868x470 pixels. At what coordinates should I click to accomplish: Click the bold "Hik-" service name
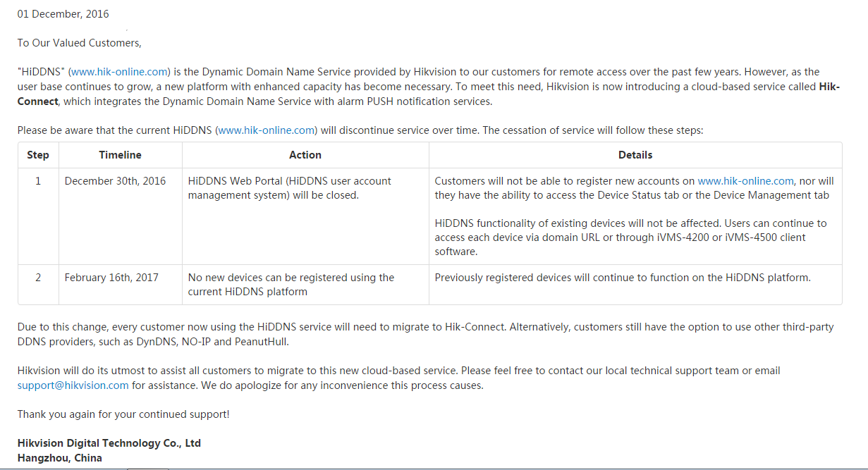[x=829, y=87]
